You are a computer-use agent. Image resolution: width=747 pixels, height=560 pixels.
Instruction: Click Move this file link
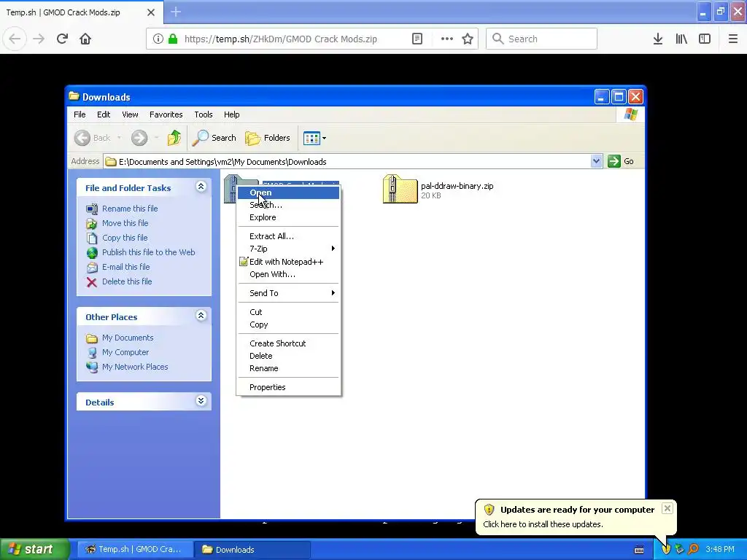coord(125,223)
